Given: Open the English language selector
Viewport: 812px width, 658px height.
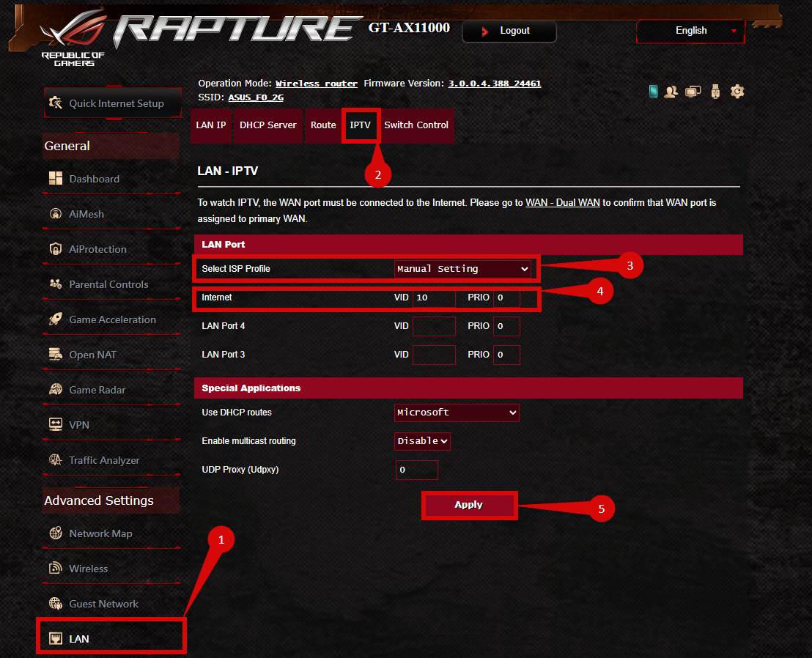Looking at the screenshot, I should click(x=691, y=31).
